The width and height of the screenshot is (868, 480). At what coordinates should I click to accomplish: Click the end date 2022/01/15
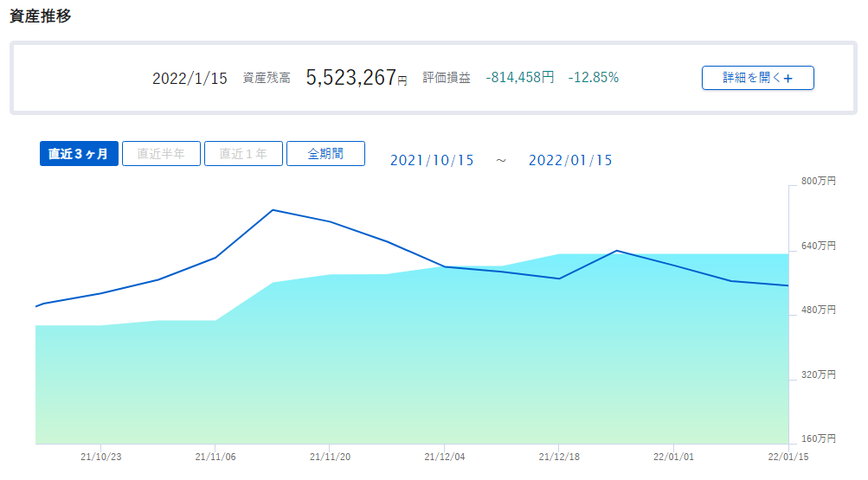tap(570, 160)
